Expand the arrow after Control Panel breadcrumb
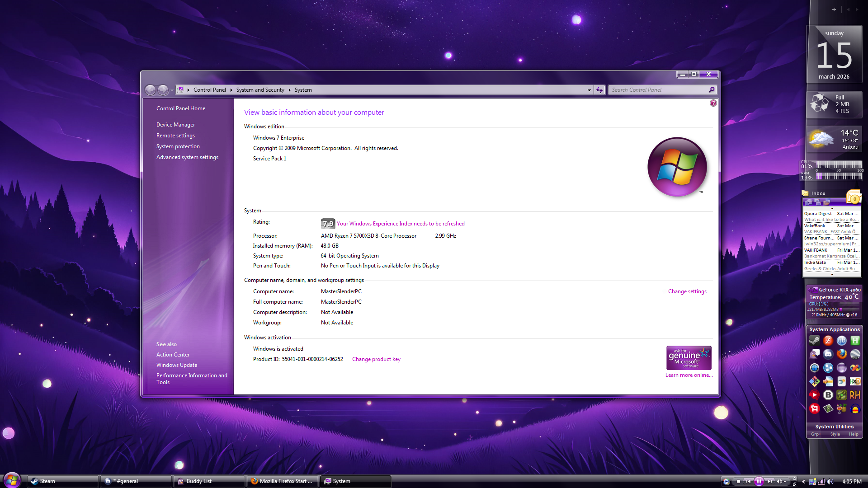868x488 pixels. 231,90
